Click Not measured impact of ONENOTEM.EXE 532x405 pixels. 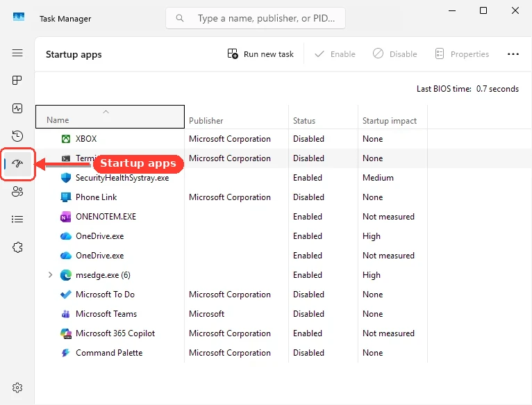(388, 217)
